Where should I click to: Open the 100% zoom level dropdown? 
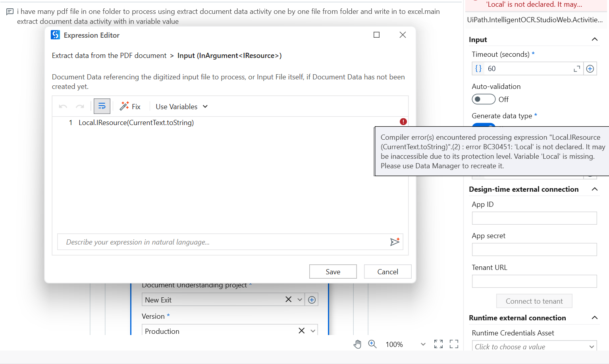(423, 344)
